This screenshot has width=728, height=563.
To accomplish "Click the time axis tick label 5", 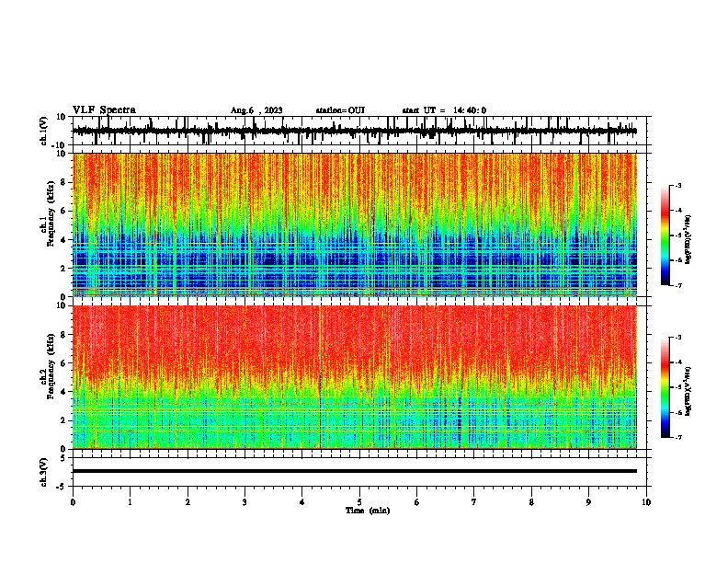I will 359,502.
